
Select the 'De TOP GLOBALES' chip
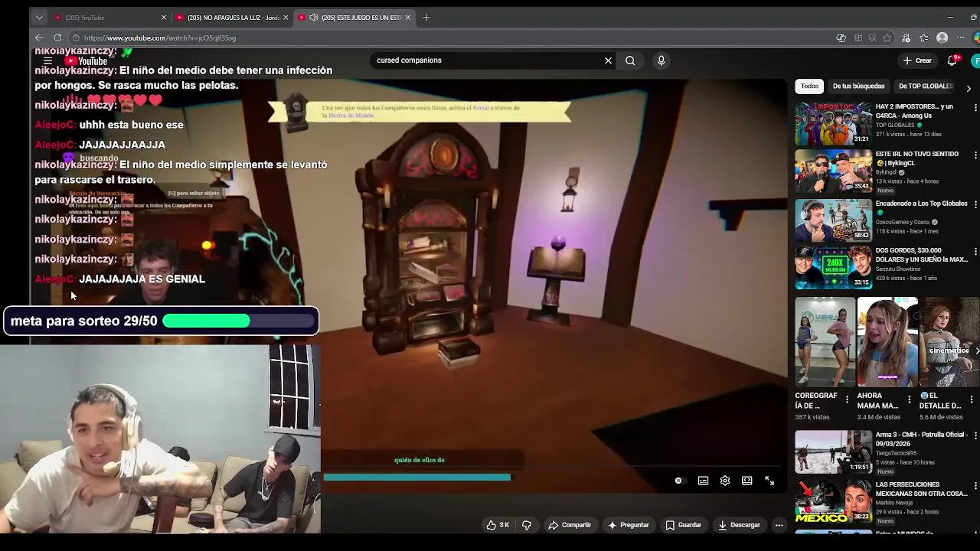tap(926, 86)
